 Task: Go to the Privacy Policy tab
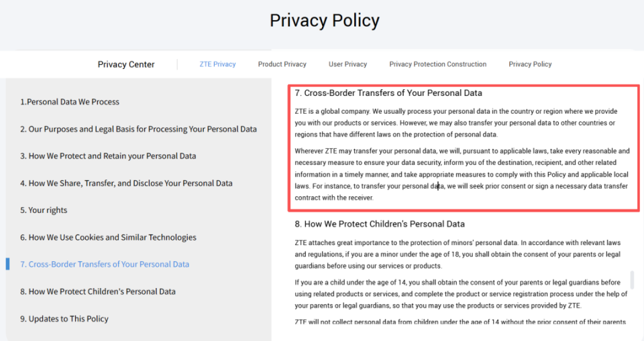coord(530,64)
